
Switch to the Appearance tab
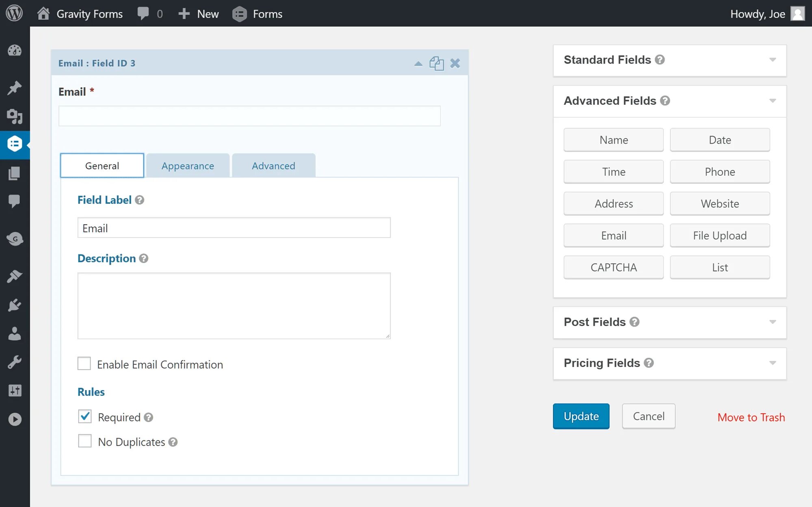pyautogui.click(x=188, y=165)
